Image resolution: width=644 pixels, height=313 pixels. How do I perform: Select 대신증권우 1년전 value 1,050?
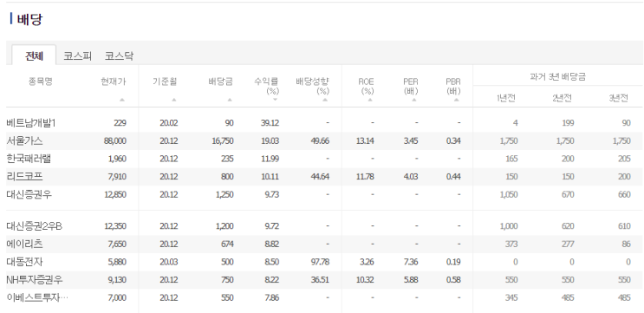[509, 194]
